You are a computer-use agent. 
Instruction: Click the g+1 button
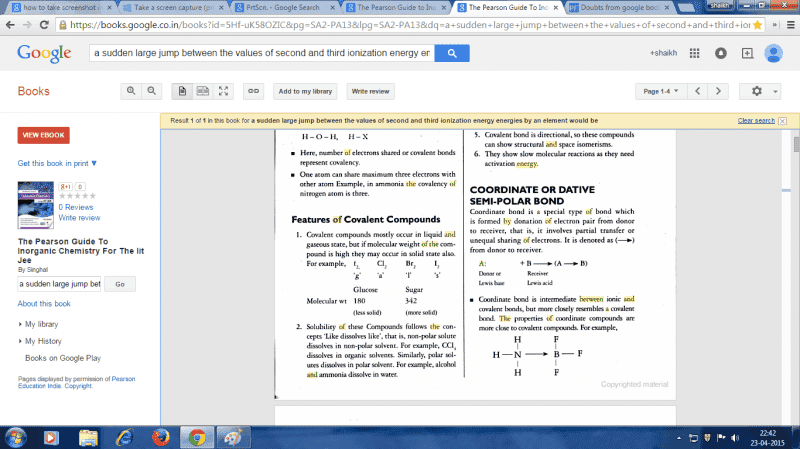click(x=65, y=187)
